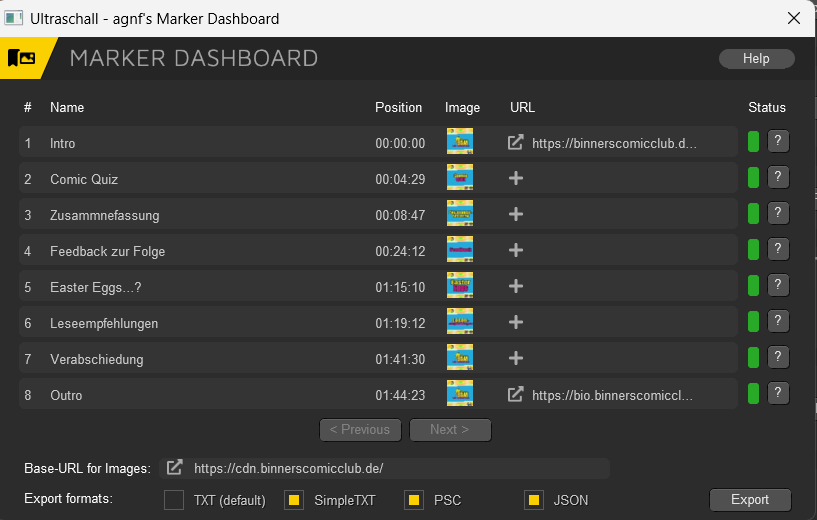This screenshot has width=817, height=520.
Task: Click the Marker Dashboard logo icon
Action: click(22, 59)
